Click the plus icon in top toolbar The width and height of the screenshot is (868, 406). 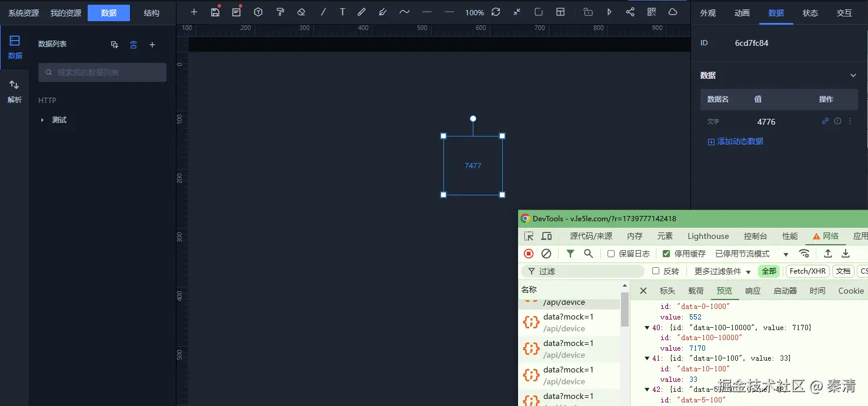194,12
